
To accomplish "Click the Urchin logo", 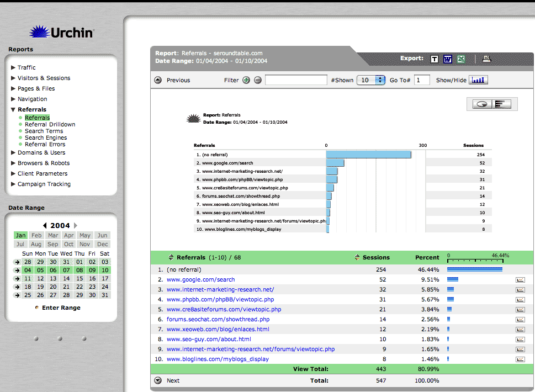I will pyautogui.click(x=61, y=32).
